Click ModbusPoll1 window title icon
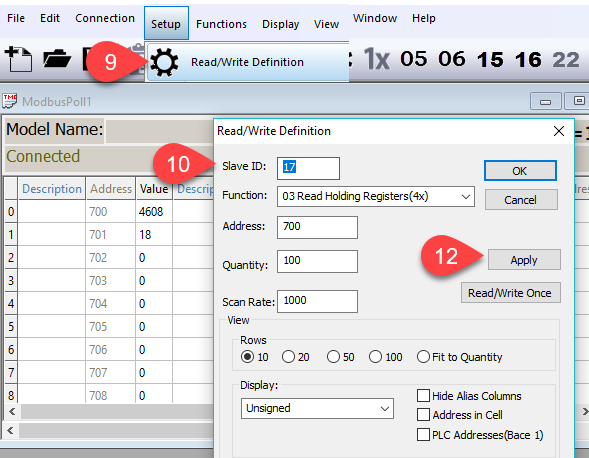 [x=9, y=101]
